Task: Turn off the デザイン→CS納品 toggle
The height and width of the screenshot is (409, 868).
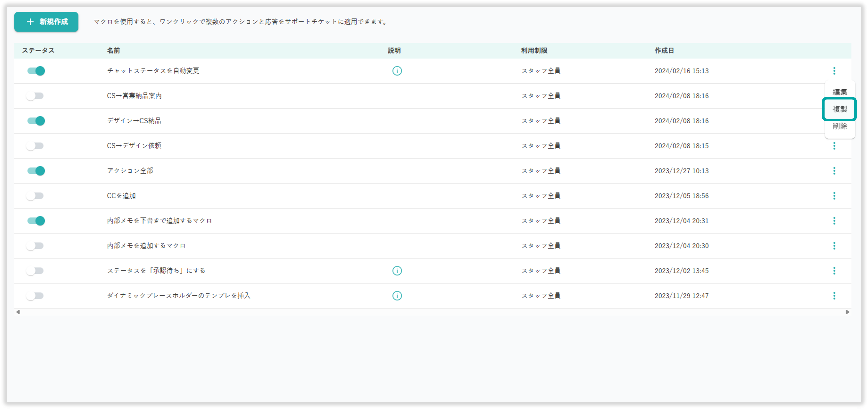Action: pos(36,121)
